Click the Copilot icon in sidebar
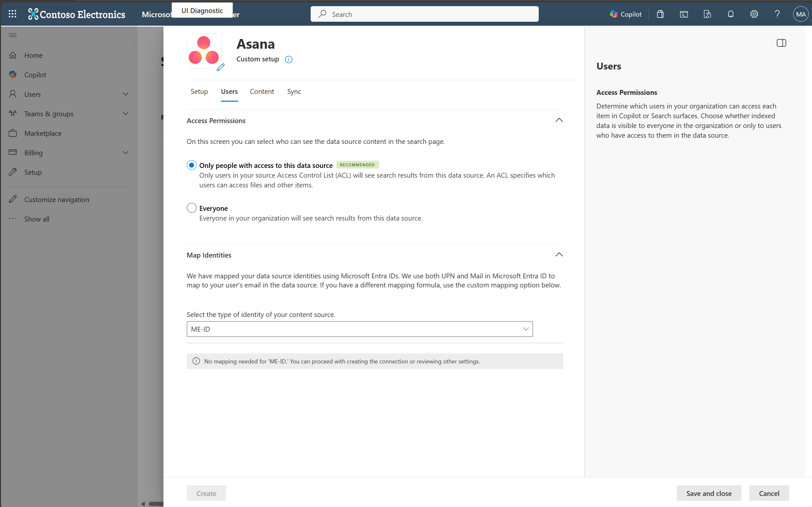Viewport: 812px width, 507px height. point(13,74)
